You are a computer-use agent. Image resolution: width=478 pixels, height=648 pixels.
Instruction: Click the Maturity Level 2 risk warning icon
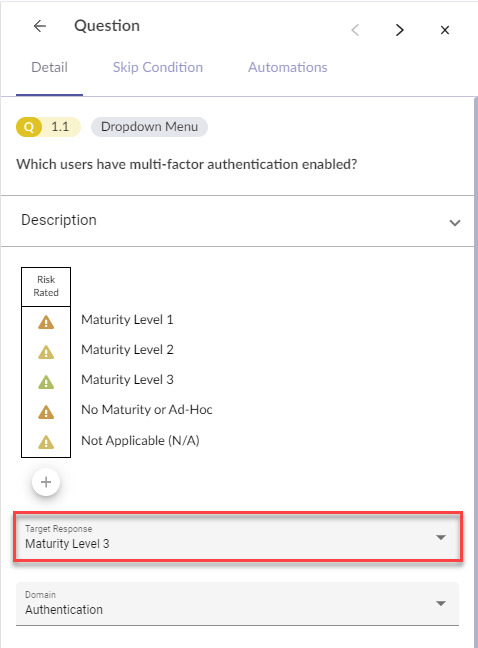46,352
